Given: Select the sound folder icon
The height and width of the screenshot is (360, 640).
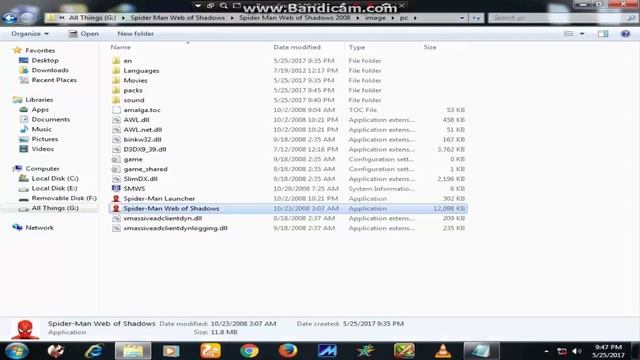Looking at the screenshot, I should point(116,100).
